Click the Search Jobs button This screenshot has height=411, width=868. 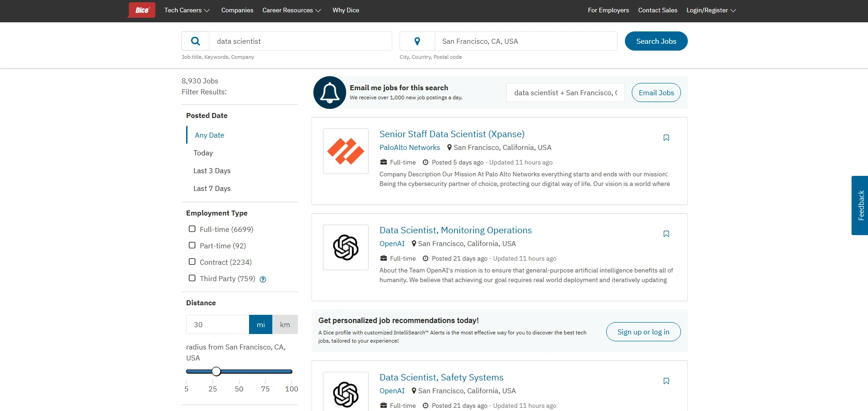(x=656, y=41)
